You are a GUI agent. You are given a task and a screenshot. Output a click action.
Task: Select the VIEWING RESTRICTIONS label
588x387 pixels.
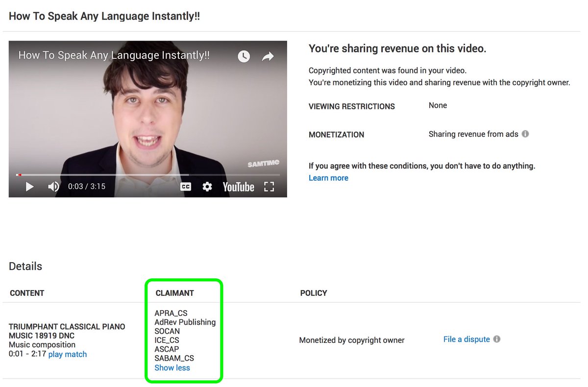pos(352,106)
